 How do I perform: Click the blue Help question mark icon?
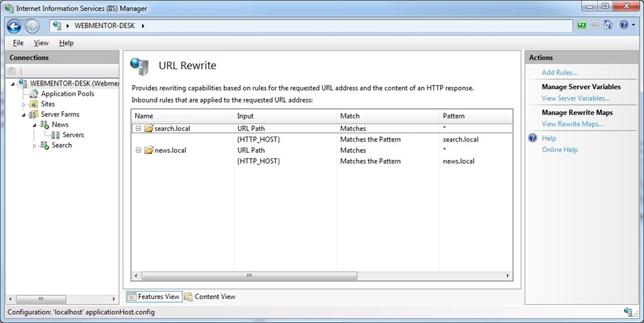pos(623,25)
